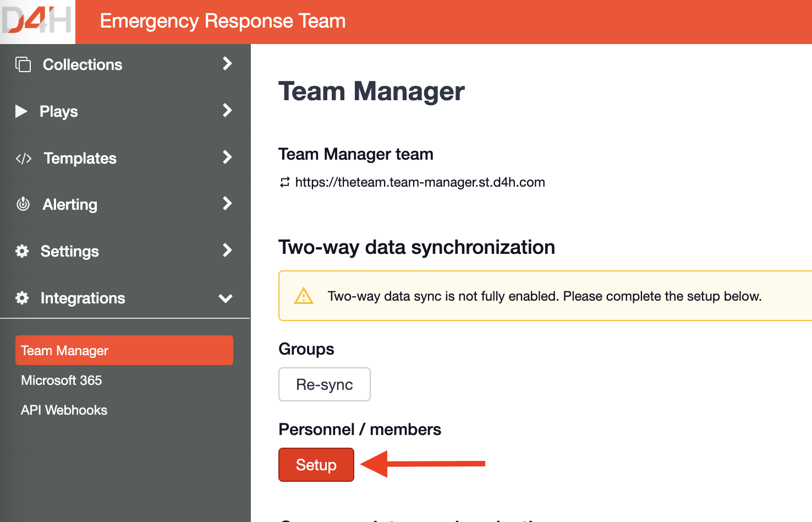Click the Team Manager team subheading
Screen dimensions: 812x522
tap(356, 154)
